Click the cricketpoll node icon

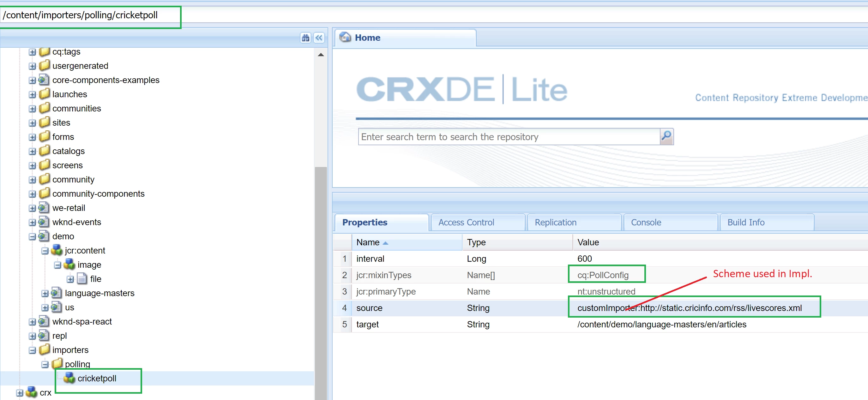[x=69, y=378]
